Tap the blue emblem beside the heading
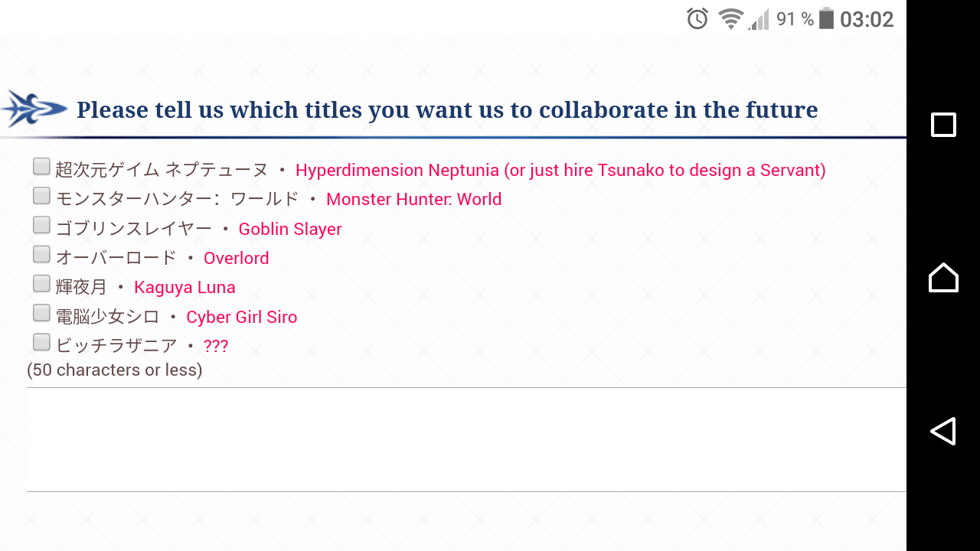The height and width of the screenshot is (551, 980). (x=34, y=109)
